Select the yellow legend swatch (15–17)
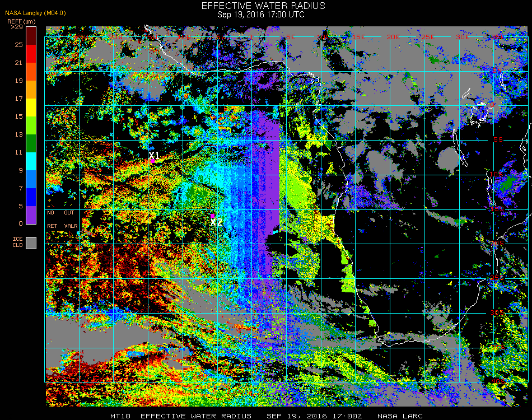The image size is (532, 420). click(x=31, y=108)
